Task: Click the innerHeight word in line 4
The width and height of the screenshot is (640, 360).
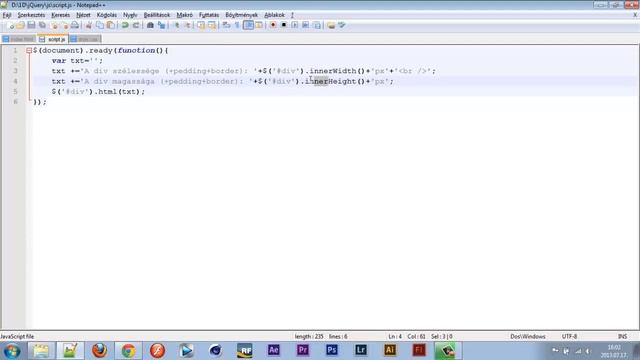Action: pyautogui.click(x=331, y=81)
